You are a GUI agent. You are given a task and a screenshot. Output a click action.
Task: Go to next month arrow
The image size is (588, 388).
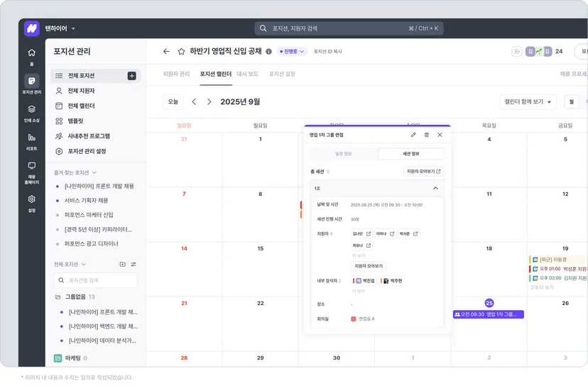[x=209, y=102]
